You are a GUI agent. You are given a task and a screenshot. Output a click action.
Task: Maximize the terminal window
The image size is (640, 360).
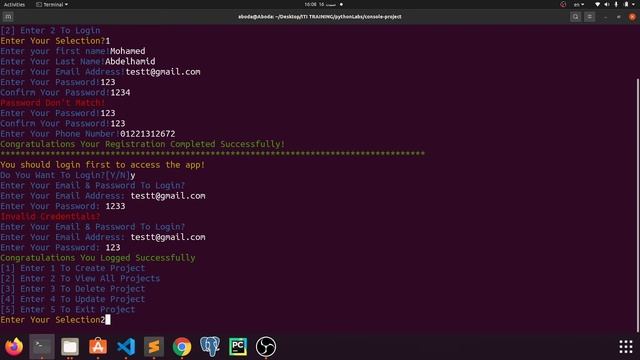coord(619,17)
